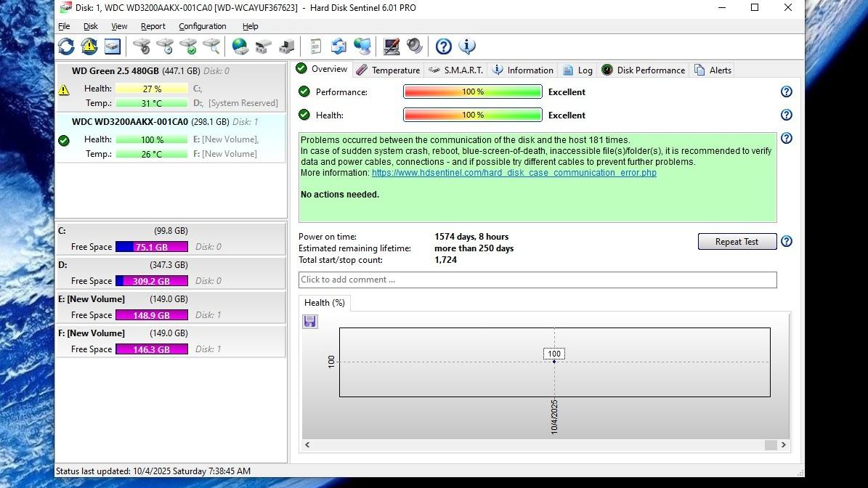The image size is (868, 488).
Task: Click the graph's right scroll arrow
Action: (x=783, y=444)
